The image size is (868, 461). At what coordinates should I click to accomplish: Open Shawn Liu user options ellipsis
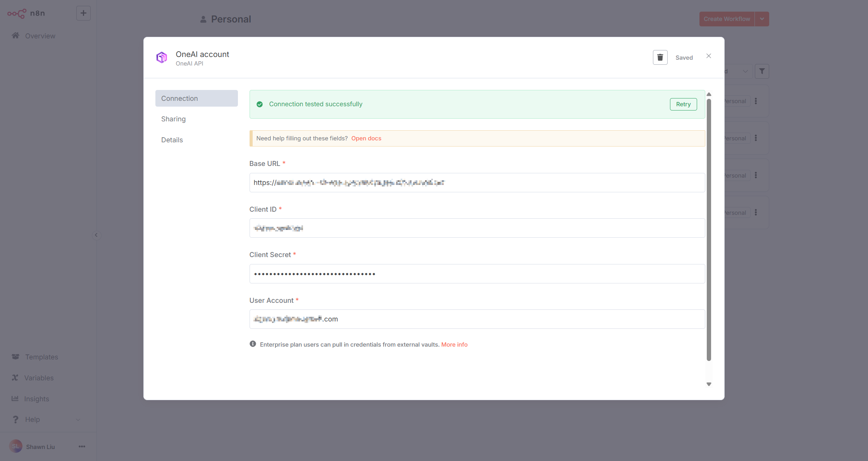coord(82,447)
